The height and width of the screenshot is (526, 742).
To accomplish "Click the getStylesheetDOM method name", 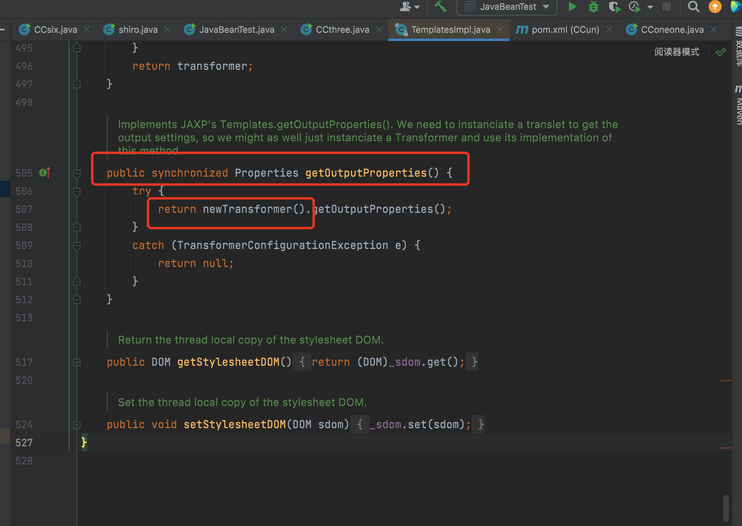I will 228,362.
